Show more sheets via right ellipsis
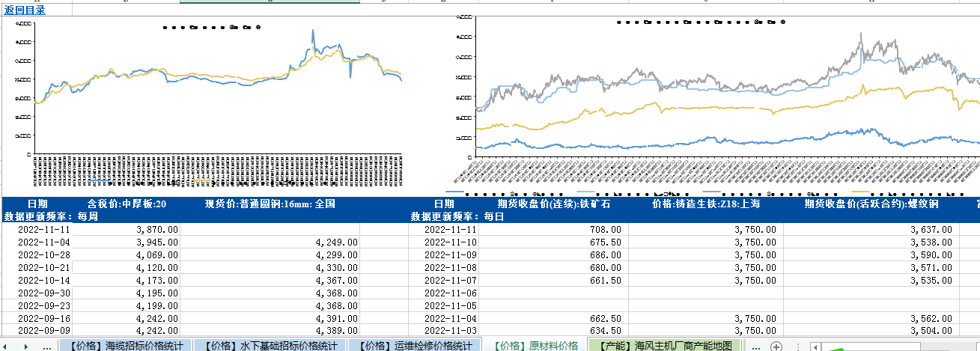980x351 pixels. coord(756,346)
